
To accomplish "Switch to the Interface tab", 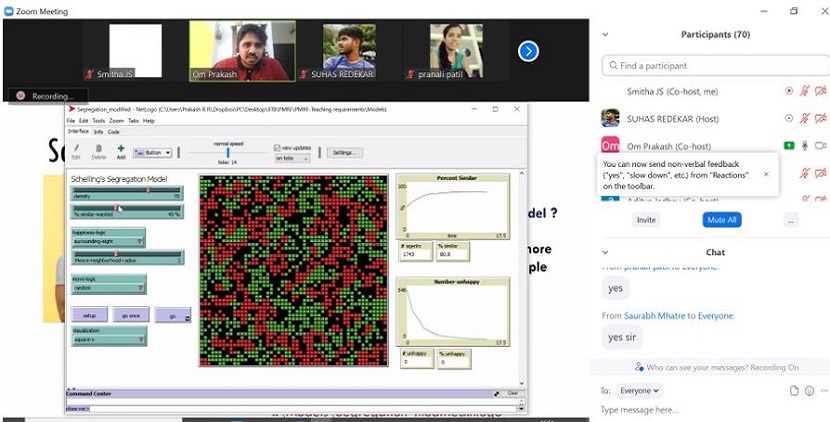I will pyautogui.click(x=78, y=131).
